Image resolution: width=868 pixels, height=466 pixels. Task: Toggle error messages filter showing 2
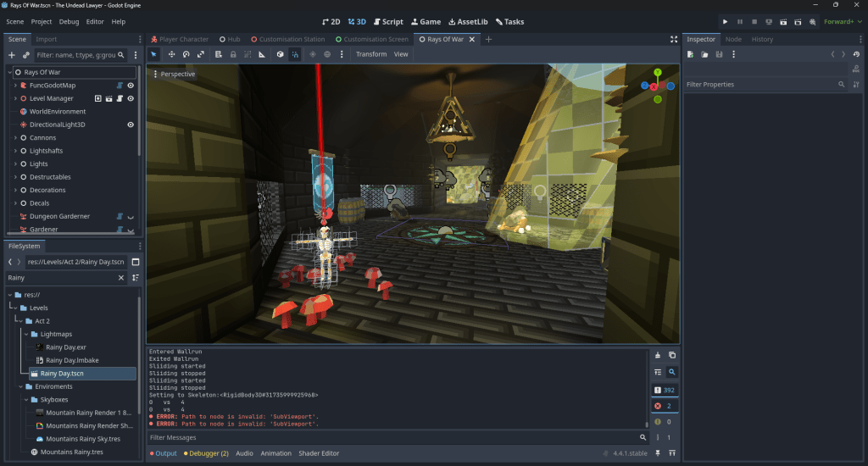click(663, 406)
